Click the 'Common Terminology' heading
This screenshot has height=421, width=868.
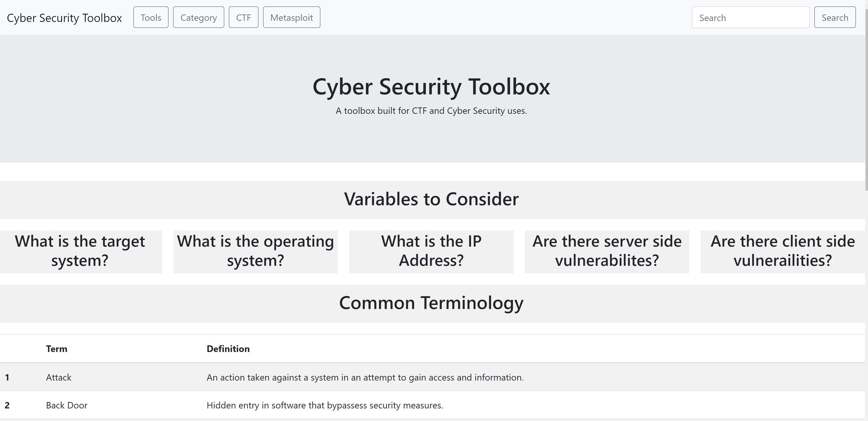pyautogui.click(x=431, y=303)
